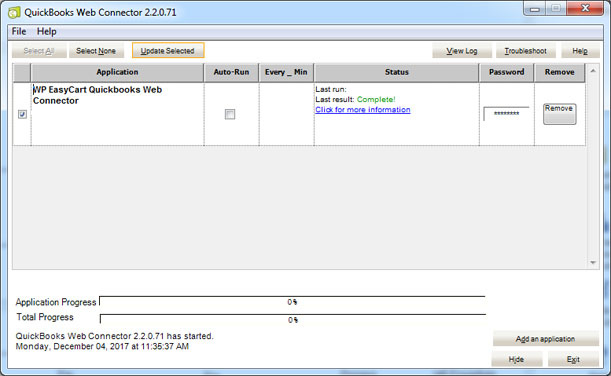Minimize the QuickBooks Web Connector window
Screen dimensions: 611x376
pyautogui.click(x=535, y=9)
